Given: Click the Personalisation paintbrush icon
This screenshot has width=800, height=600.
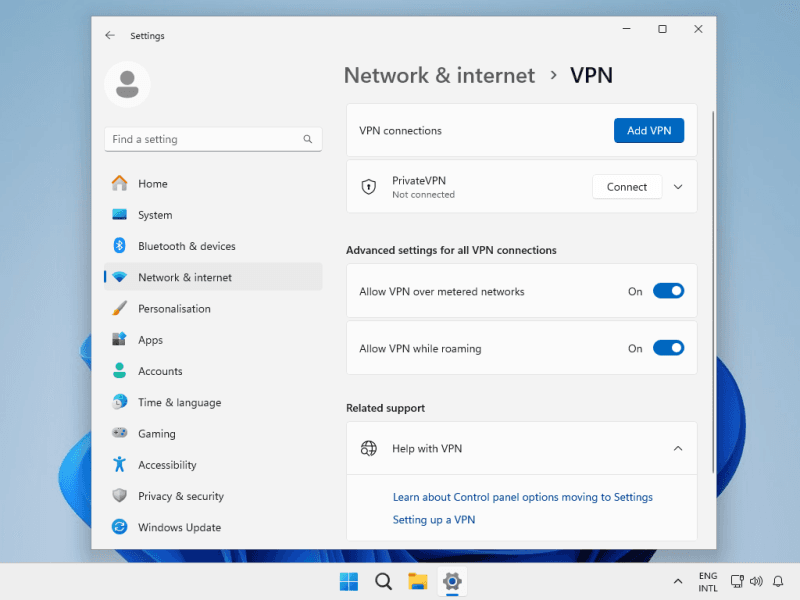Looking at the screenshot, I should [119, 309].
